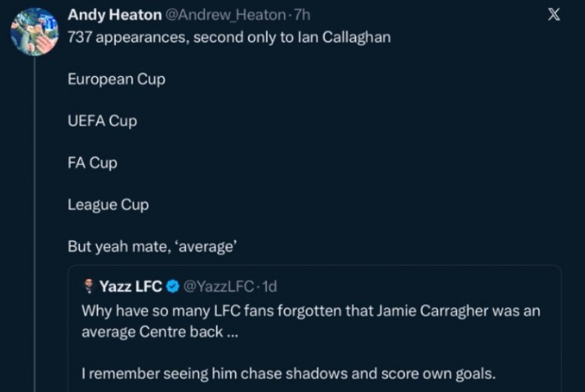Click the blue verified badge icon
The image size is (585, 392).
point(172,286)
